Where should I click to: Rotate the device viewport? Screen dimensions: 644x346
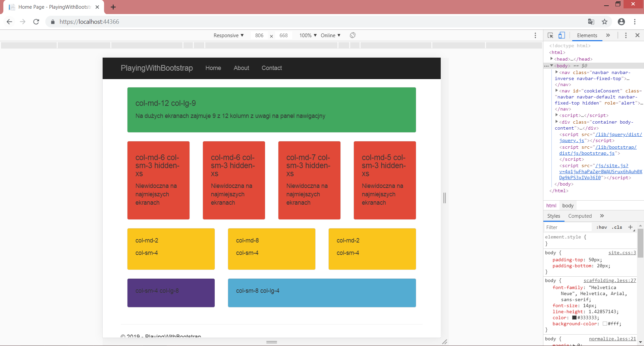click(353, 35)
